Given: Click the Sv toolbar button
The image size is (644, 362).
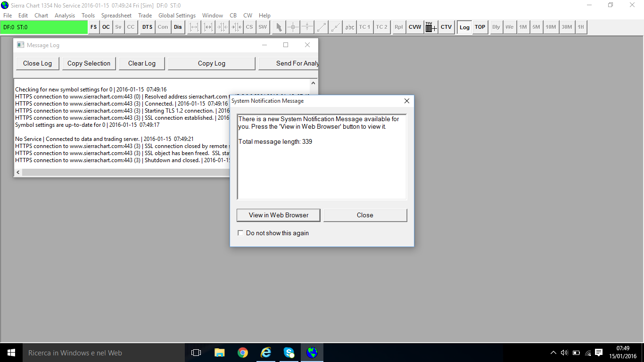Looking at the screenshot, I should point(118,27).
